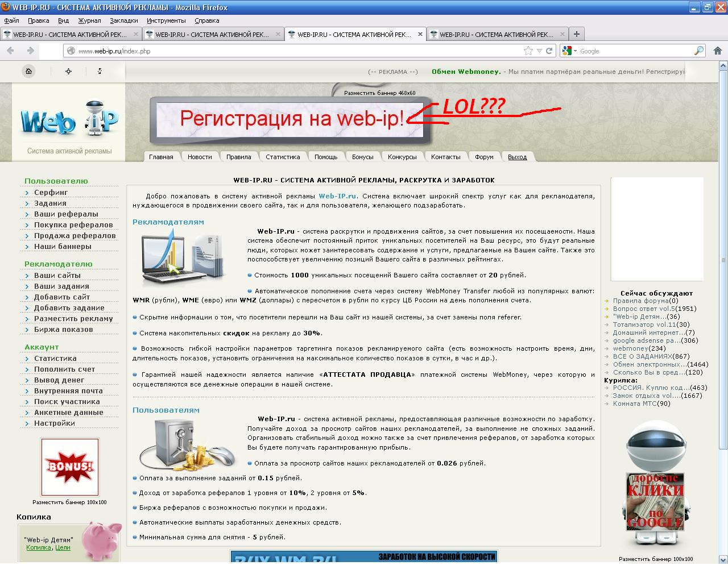Click the safe with coins image
This screenshot has width=728, height=582.
tap(187, 444)
